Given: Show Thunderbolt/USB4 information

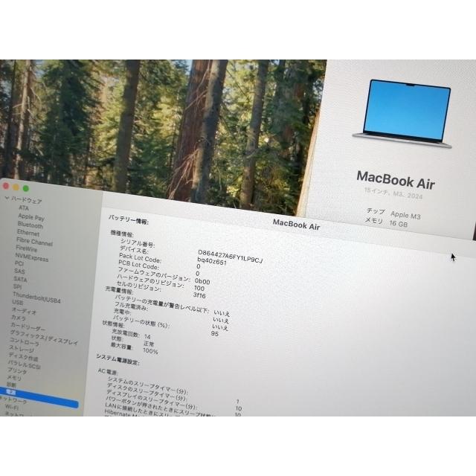Looking at the screenshot, I should pyautogui.click(x=36, y=297).
